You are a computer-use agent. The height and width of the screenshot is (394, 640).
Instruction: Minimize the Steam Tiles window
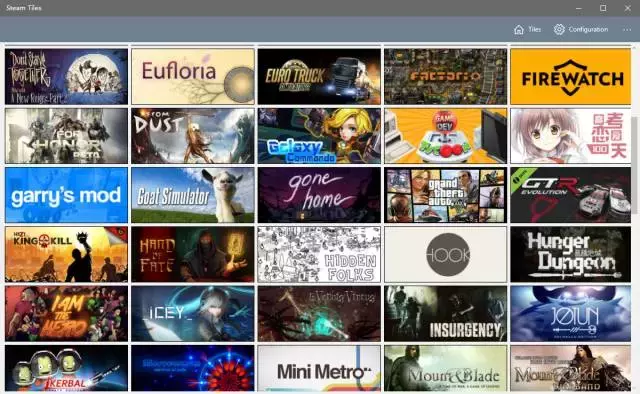tap(579, 8)
